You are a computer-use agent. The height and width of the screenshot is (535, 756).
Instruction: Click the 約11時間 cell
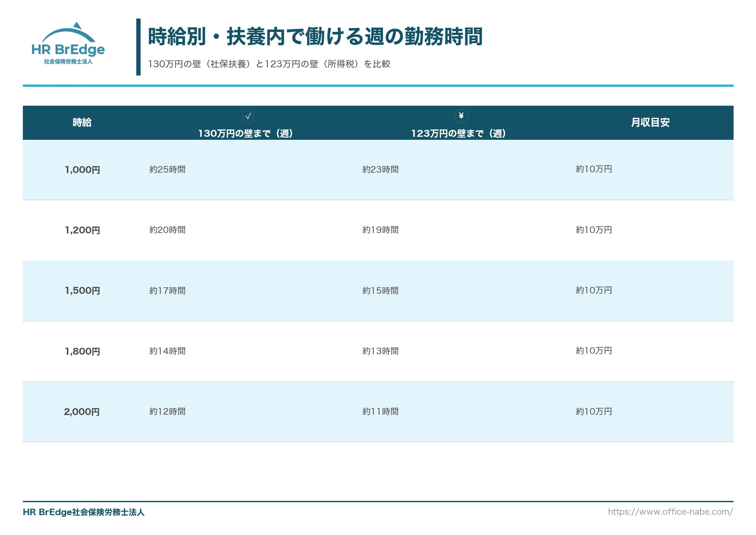[380, 412]
